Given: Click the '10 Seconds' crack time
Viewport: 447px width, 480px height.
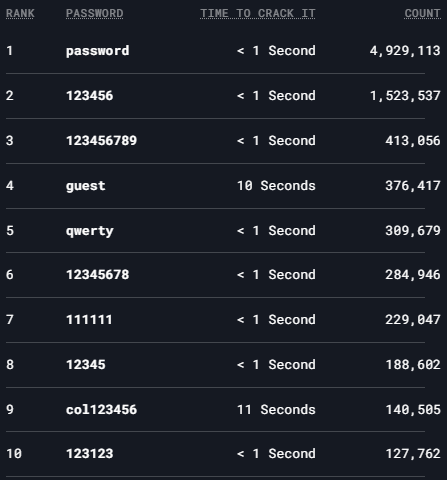Looking at the screenshot, I should (276, 186).
